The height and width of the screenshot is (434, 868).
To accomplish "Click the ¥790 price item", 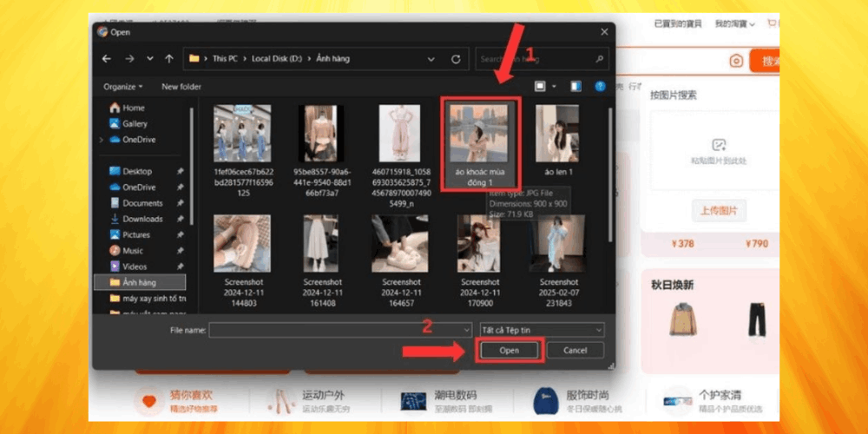I will [756, 244].
